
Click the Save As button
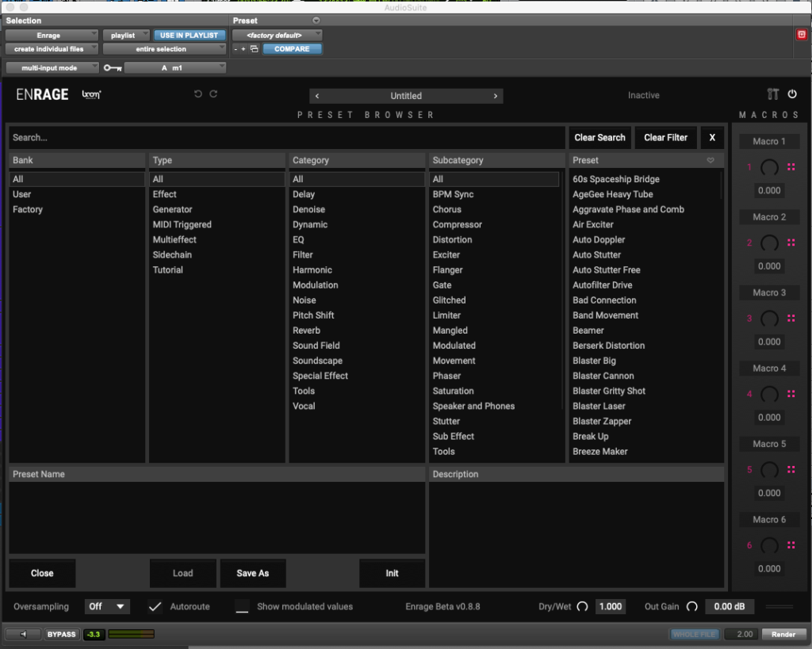(253, 573)
